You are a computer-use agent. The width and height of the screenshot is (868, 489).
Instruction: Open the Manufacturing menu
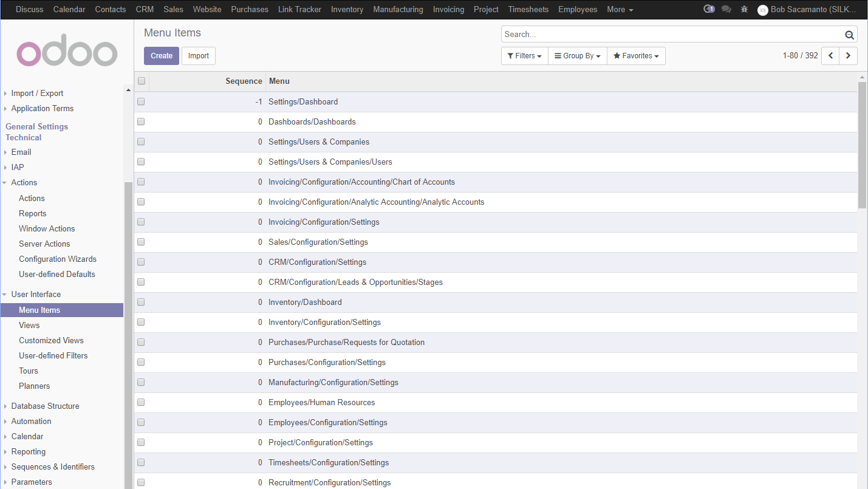398,10
